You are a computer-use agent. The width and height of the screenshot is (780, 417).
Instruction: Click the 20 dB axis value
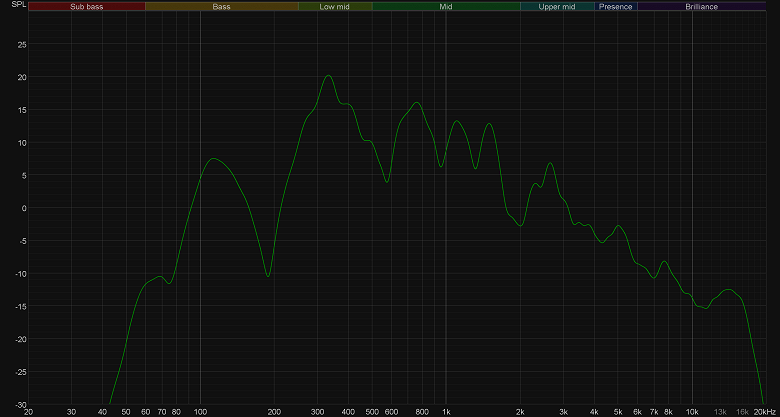point(22,77)
